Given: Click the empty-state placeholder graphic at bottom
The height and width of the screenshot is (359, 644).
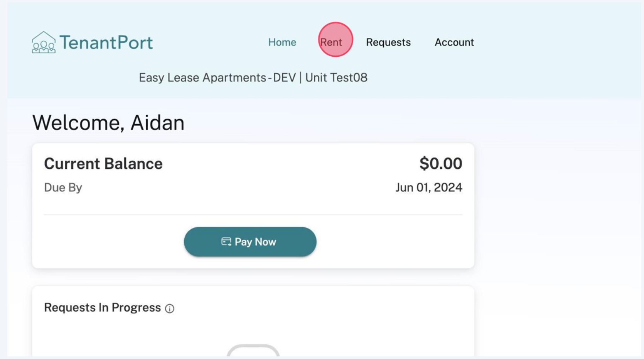Looking at the screenshot, I should [x=253, y=350].
